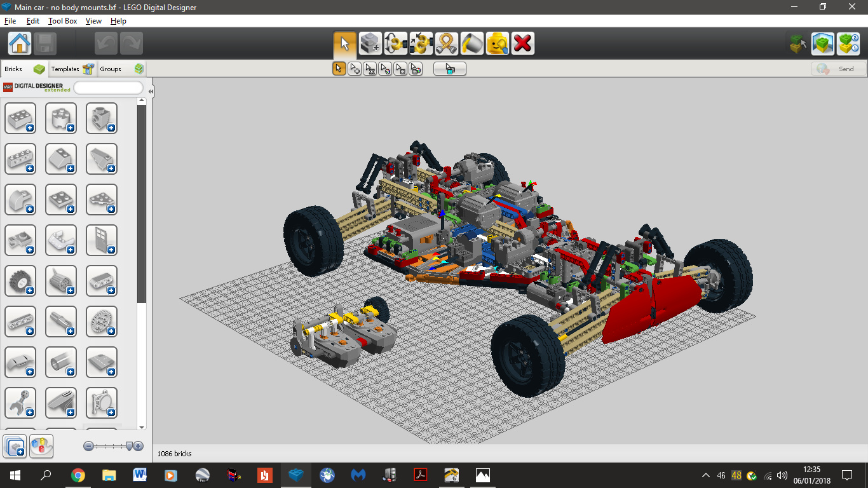Expand the wheels and tyres category
Viewport: 868px width, 488px height.
20,281
